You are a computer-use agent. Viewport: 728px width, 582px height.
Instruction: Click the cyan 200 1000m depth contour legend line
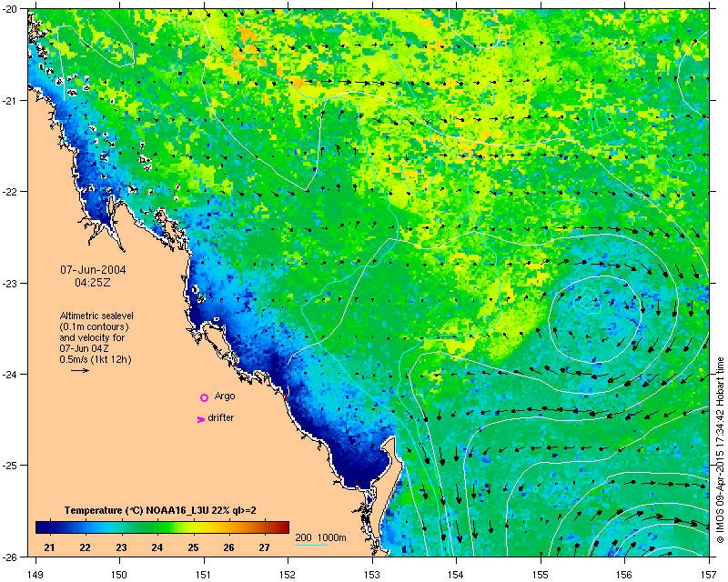[311, 546]
